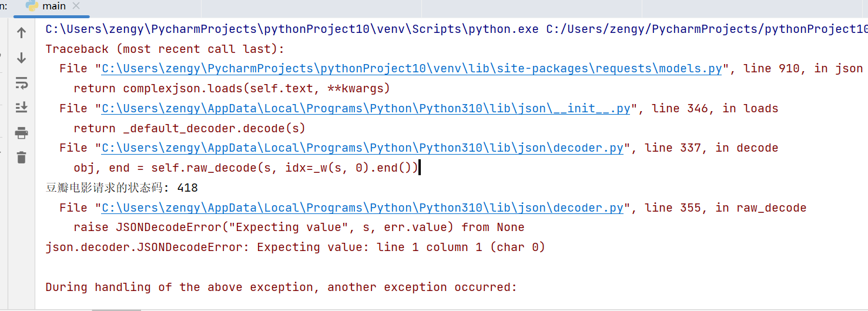Open the json\__init__.py file link
The image size is (868, 311).
(366, 109)
